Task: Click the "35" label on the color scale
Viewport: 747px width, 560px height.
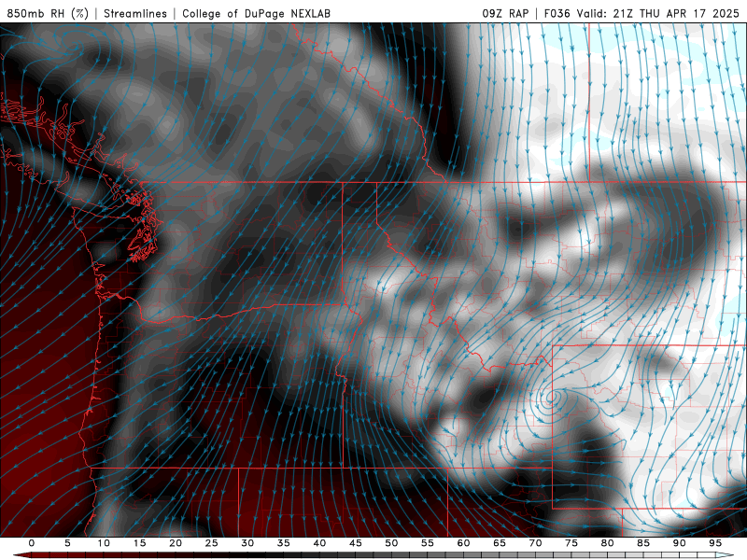Action: point(284,543)
